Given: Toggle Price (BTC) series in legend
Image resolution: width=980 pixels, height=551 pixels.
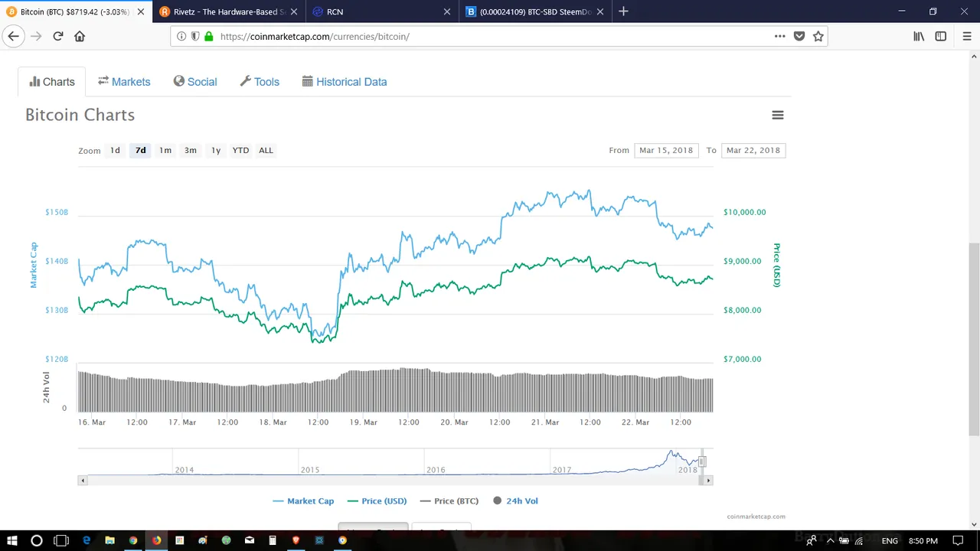Looking at the screenshot, I should pyautogui.click(x=449, y=500).
